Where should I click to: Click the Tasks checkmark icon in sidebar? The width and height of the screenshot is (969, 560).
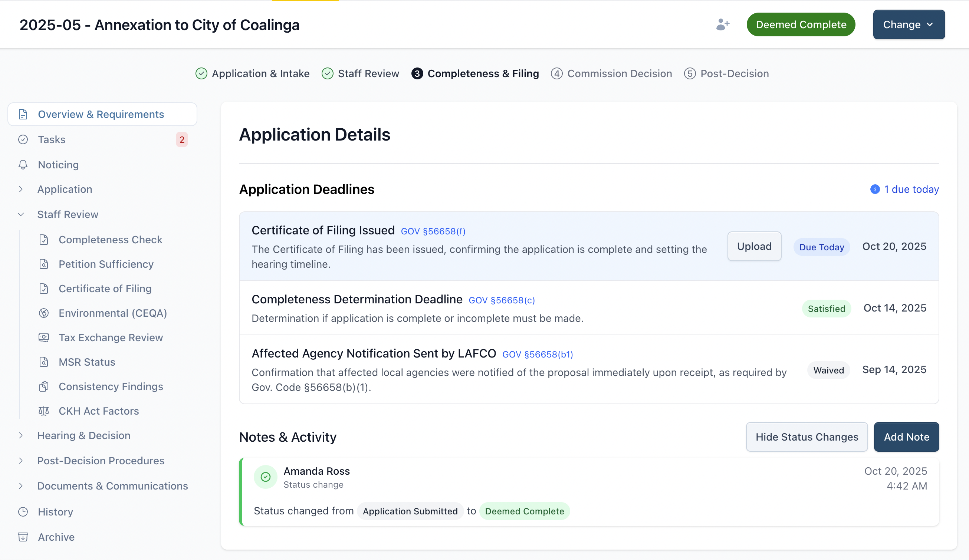pos(23,139)
